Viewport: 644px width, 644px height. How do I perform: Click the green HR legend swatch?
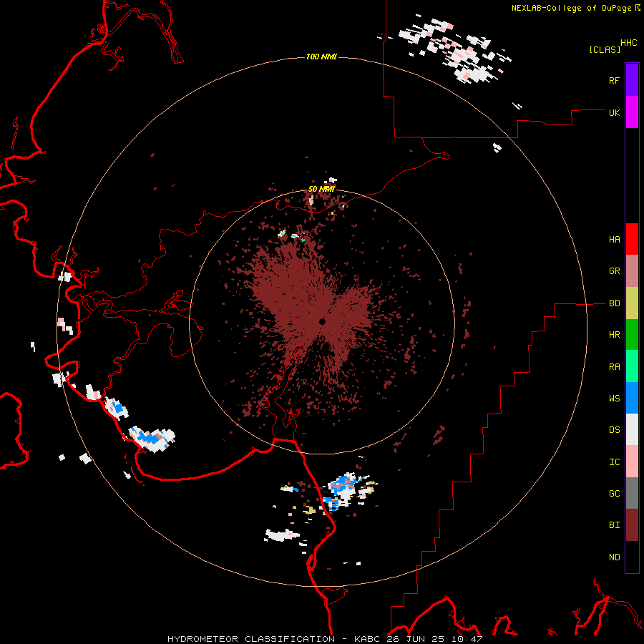tap(632, 335)
